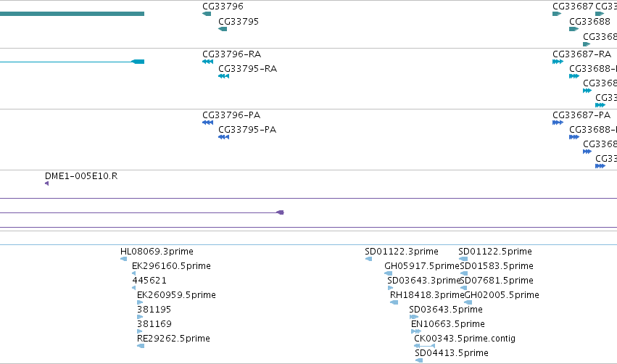Screen dimensions: 617x364
Task: Open the CG33688 gene label
Action: [589, 22]
